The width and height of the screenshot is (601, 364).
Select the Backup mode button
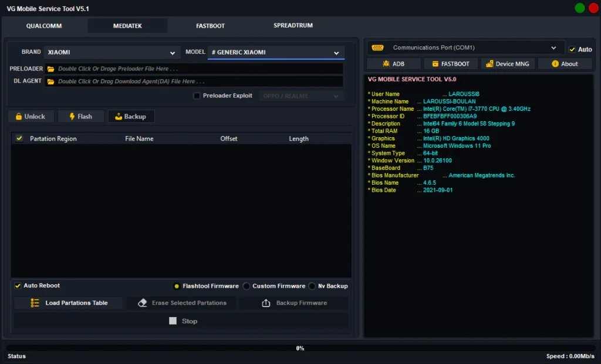[131, 117]
